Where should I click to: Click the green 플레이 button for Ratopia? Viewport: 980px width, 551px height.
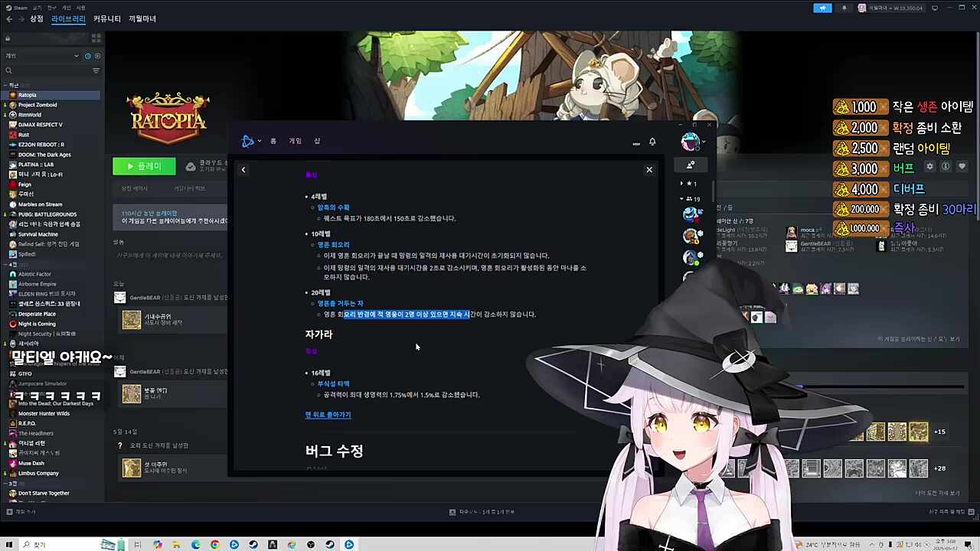(x=144, y=166)
